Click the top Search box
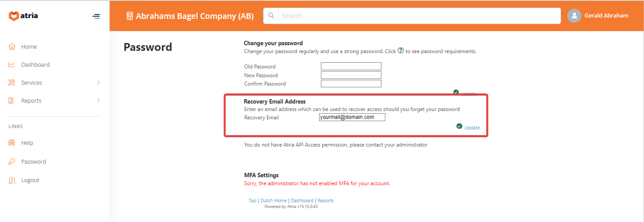The height and width of the screenshot is (222, 644). pyautogui.click(x=419, y=16)
